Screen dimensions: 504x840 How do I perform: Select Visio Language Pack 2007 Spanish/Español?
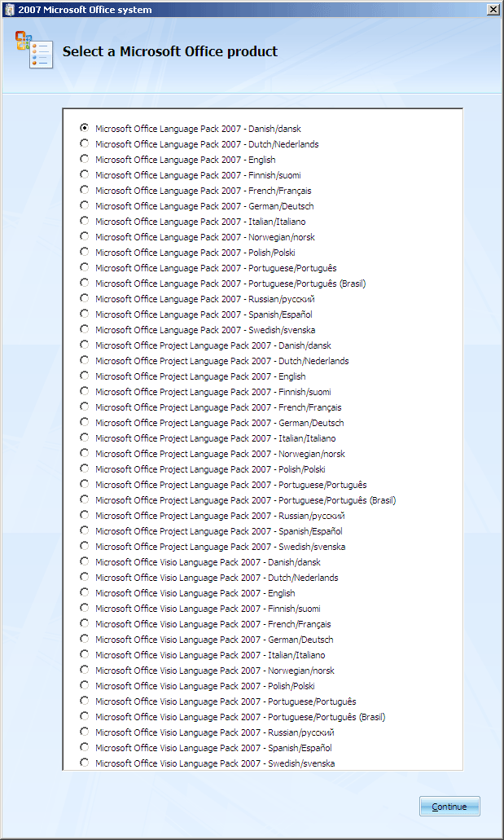click(x=84, y=747)
